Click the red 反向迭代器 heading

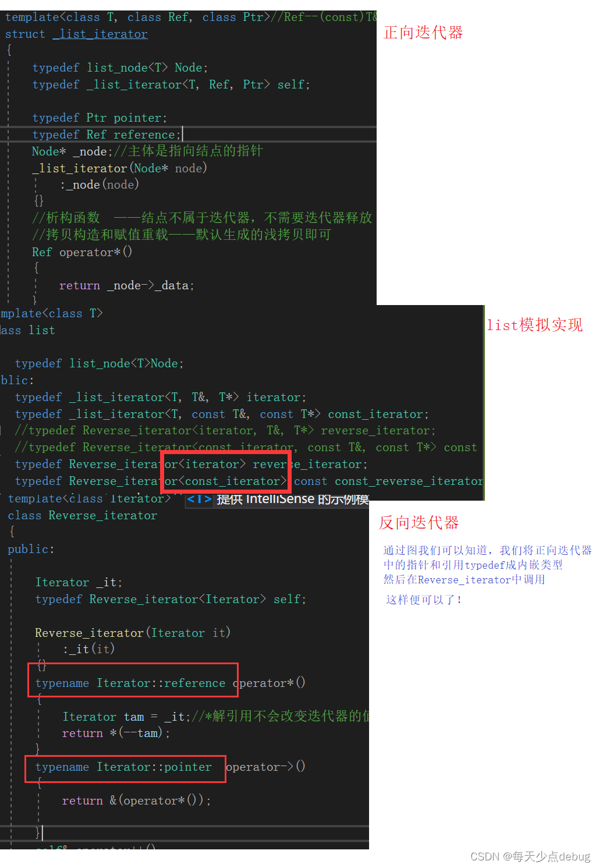(x=419, y=522)
